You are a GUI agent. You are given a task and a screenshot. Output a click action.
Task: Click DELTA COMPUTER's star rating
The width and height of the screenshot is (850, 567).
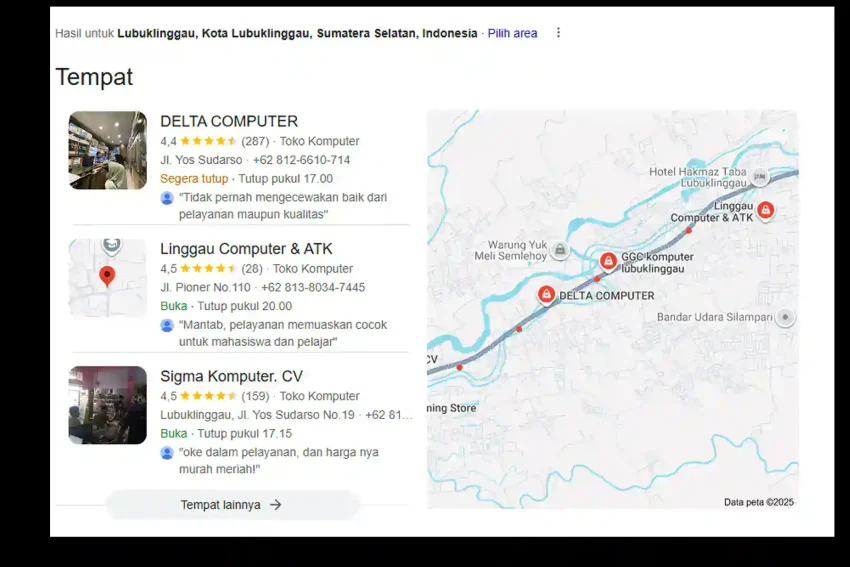pyautogui.click(x=208, y=141)
